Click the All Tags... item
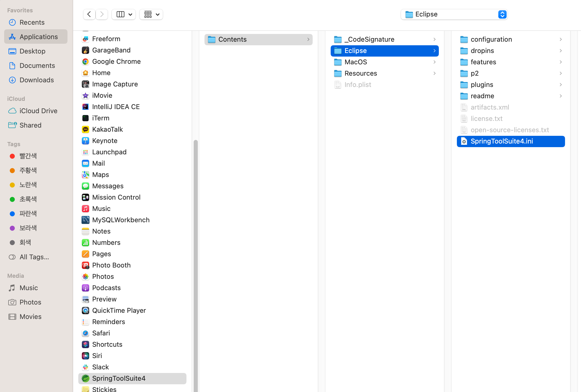Screen dimensions: 581x392 (34, 257)
